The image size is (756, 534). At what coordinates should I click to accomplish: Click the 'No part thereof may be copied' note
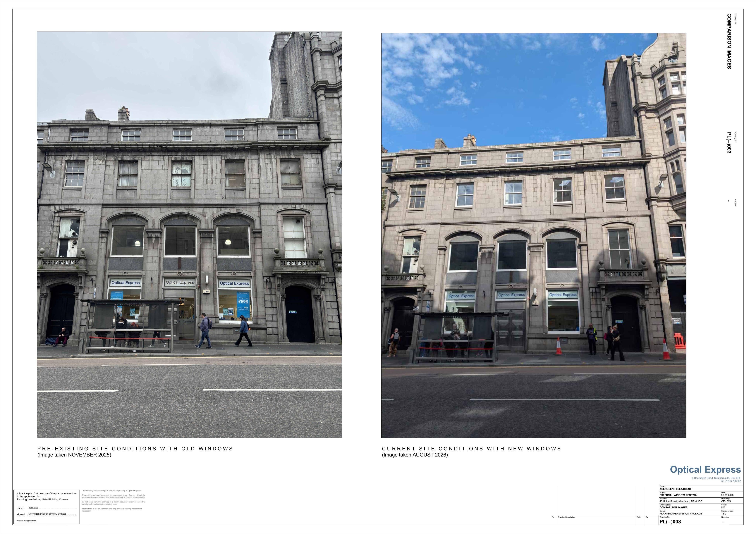114,496
